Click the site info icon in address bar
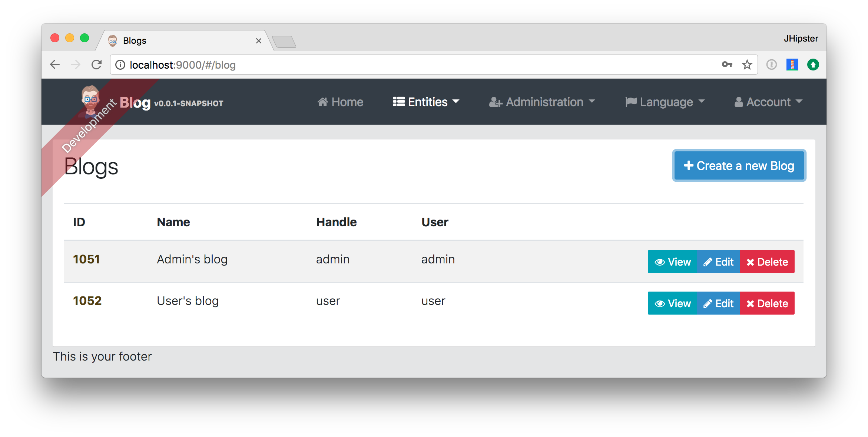The image size is (868, 437). 120,65
